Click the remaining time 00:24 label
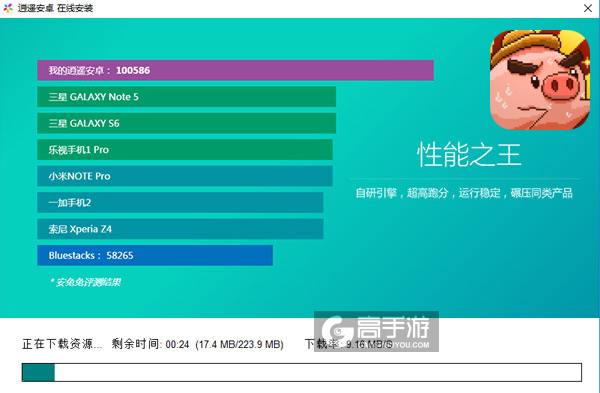Viewport: 600px width, 393px height. coord(150,344)
